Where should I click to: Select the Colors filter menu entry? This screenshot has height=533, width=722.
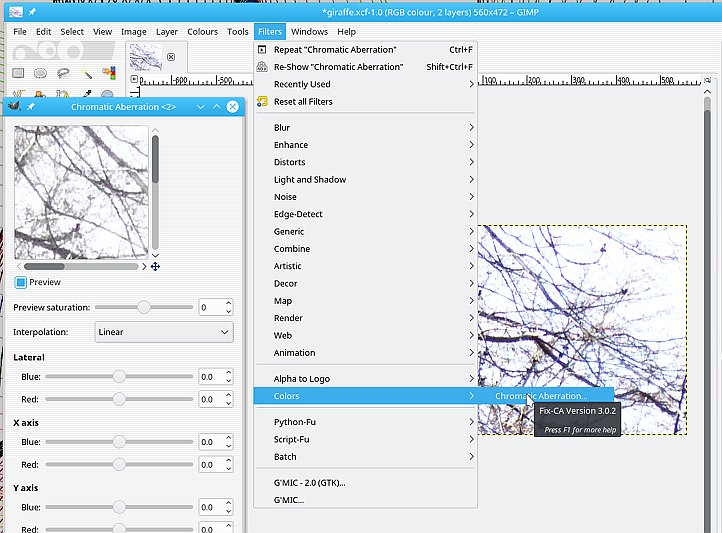coord(366,396)
